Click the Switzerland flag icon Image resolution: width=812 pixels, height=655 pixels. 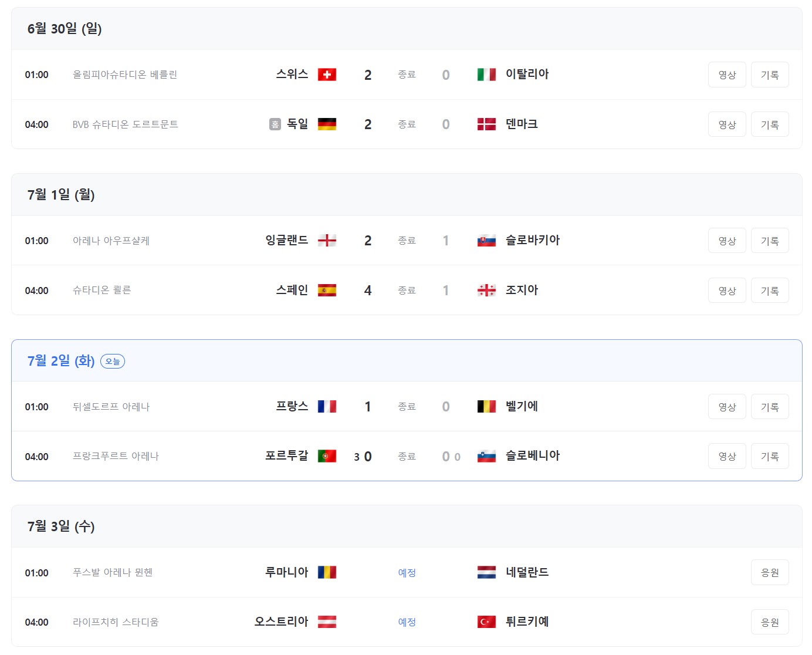327,75
